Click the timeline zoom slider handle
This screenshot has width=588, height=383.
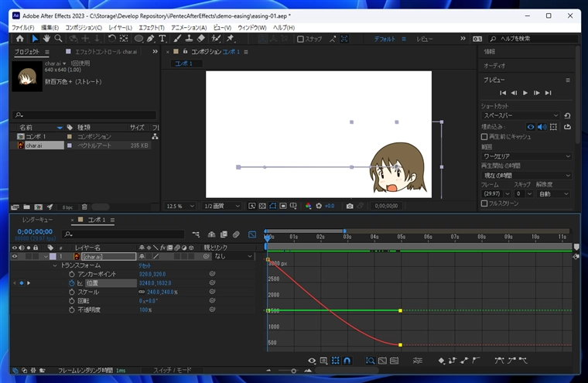pos(294,371)
